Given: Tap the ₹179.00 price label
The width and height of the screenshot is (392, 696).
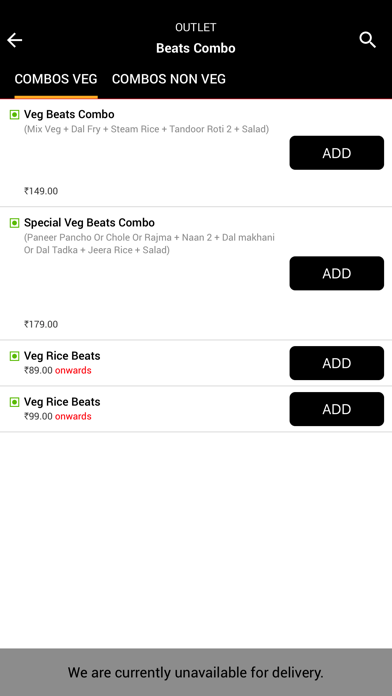Looking at the screenshot, I should click(41, 324).
